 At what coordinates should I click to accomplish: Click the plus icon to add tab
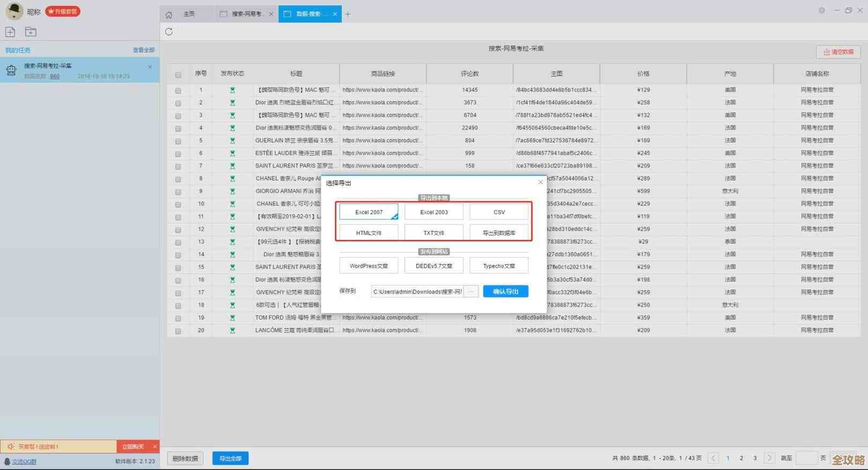pos(348,14)
